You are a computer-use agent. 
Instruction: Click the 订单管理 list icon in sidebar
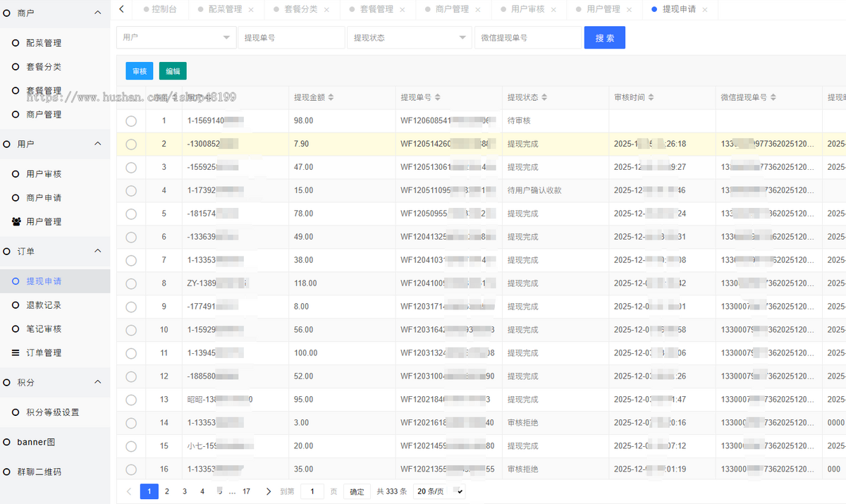click(16, 352)
